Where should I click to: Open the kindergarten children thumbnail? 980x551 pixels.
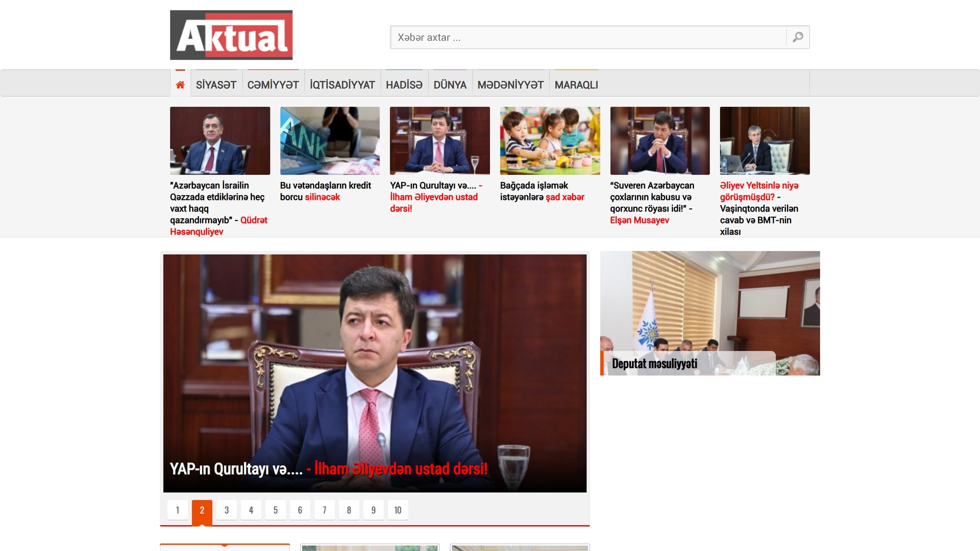550,141
